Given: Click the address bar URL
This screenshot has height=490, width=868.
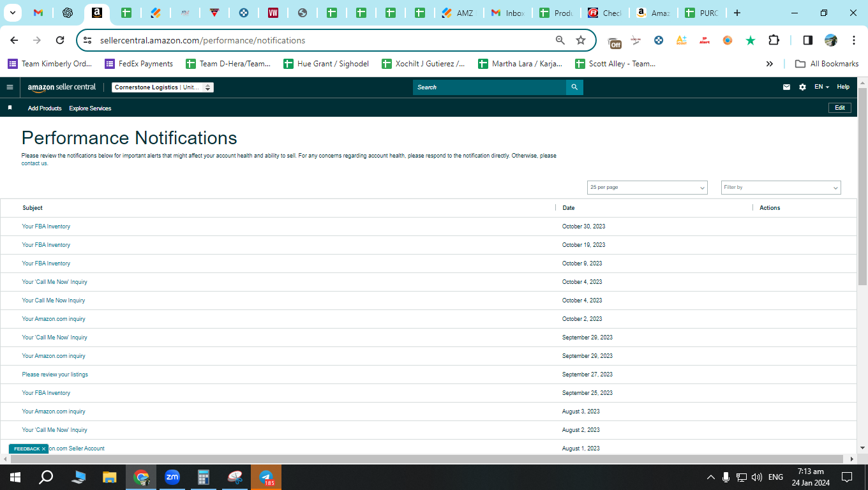Looking at the screenshot, I should point(202,40).
